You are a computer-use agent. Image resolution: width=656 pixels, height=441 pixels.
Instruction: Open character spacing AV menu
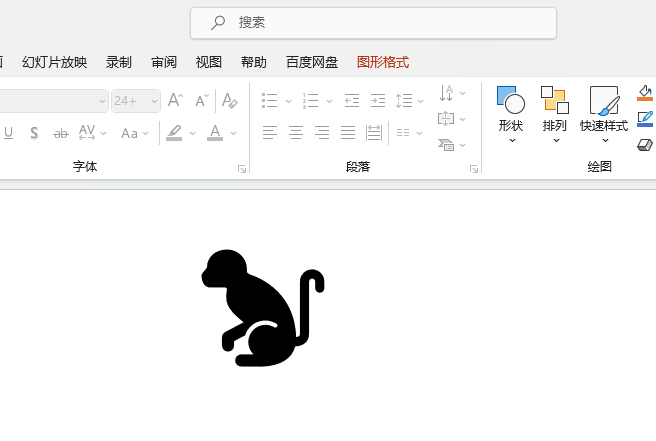(92, 133)
